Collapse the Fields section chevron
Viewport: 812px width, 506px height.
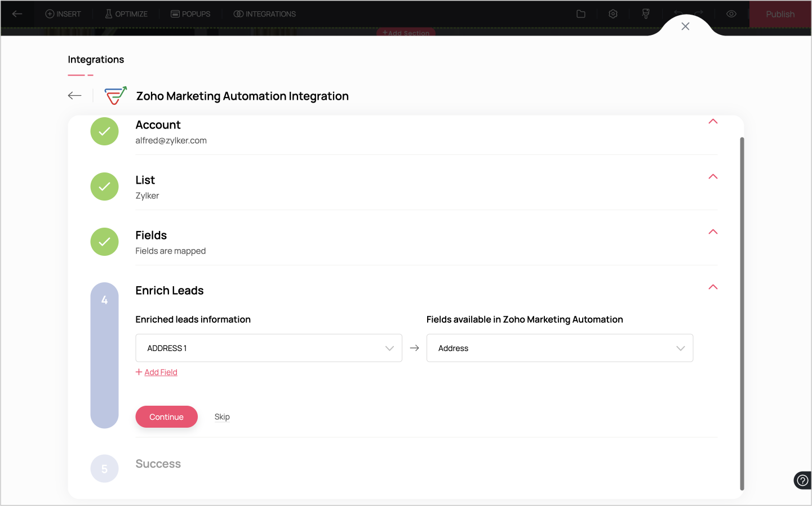tap(713, 232)
